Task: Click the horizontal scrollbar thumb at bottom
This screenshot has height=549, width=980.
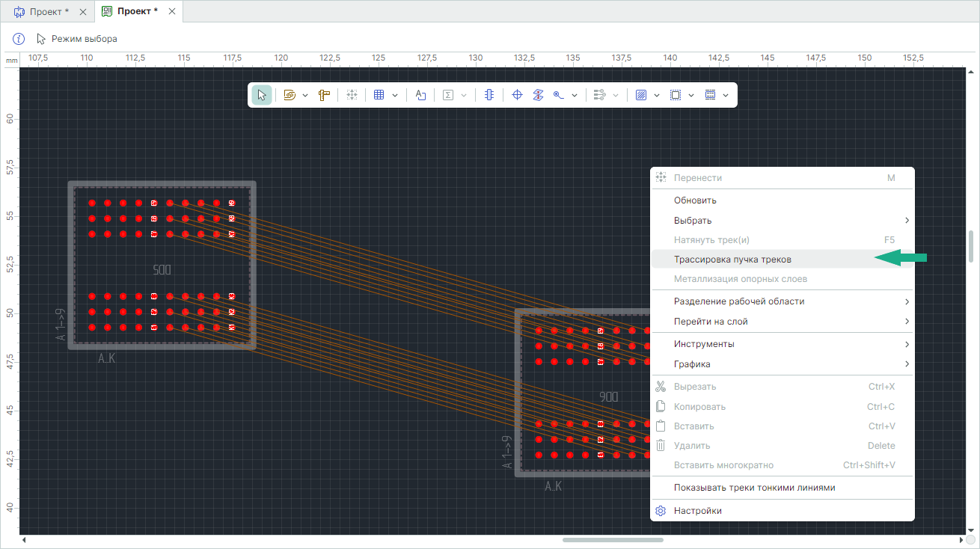Action: [613, 540]
